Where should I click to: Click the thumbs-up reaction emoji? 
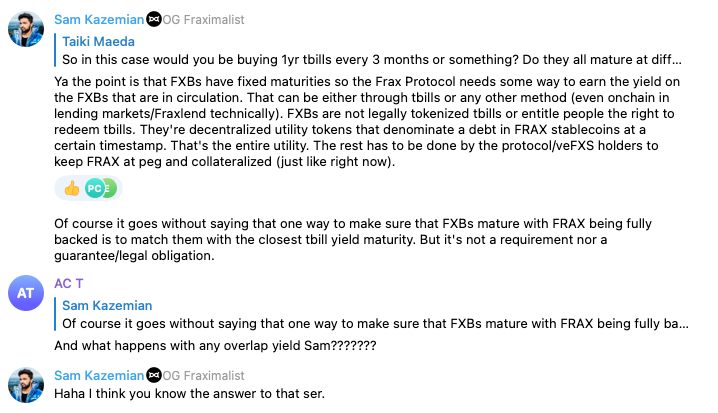[71, 188]
